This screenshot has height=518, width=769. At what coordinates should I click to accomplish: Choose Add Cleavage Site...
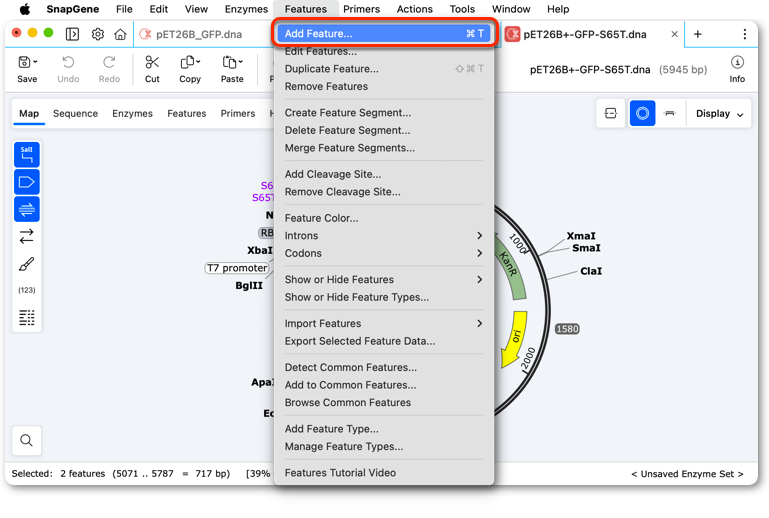click(384, 174)
